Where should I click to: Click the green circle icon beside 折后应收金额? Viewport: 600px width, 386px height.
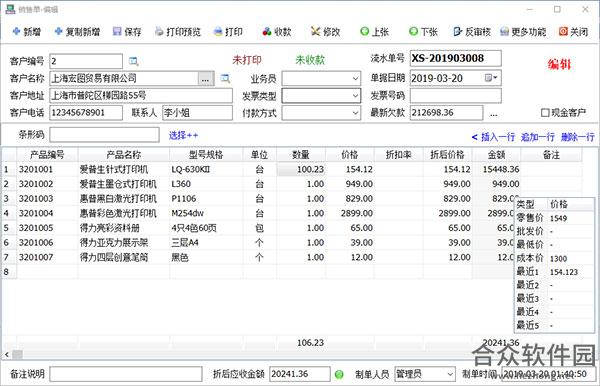[x=339, y=374]
